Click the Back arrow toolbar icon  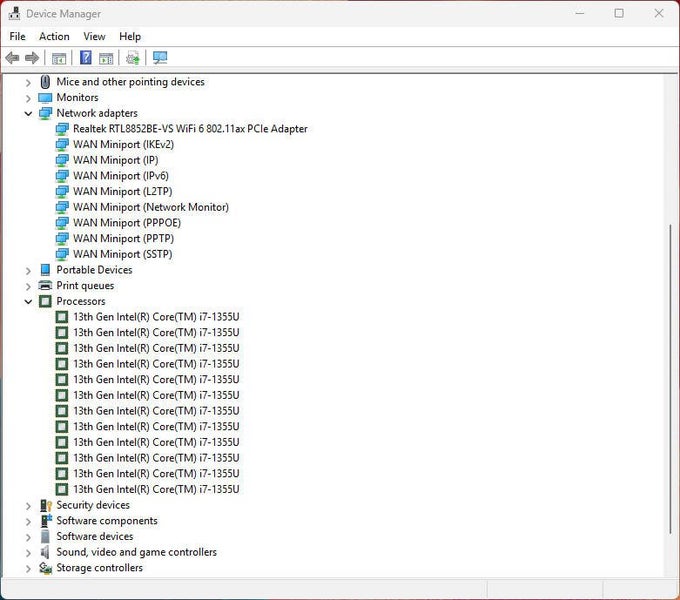(12, 58)
